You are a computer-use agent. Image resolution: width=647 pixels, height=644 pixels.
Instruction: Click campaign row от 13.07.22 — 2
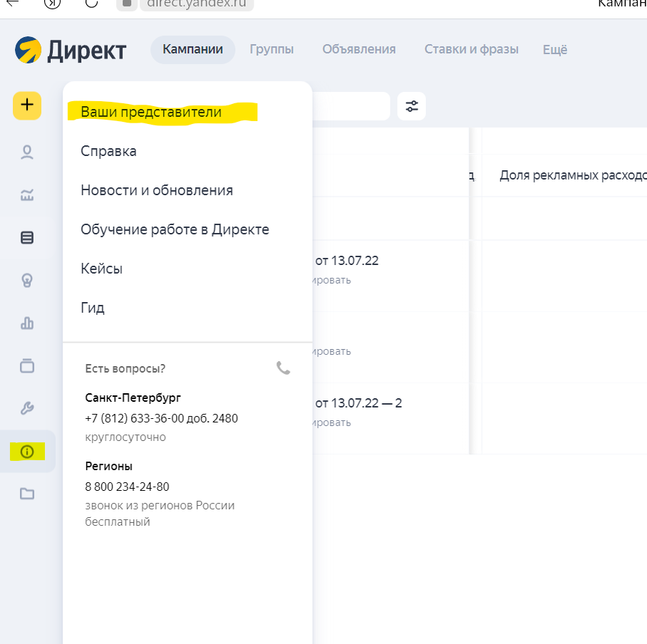pos(358,403)
